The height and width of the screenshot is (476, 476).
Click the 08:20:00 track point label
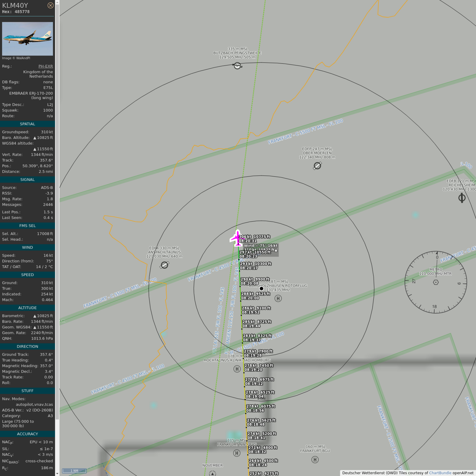pos(250,298)
